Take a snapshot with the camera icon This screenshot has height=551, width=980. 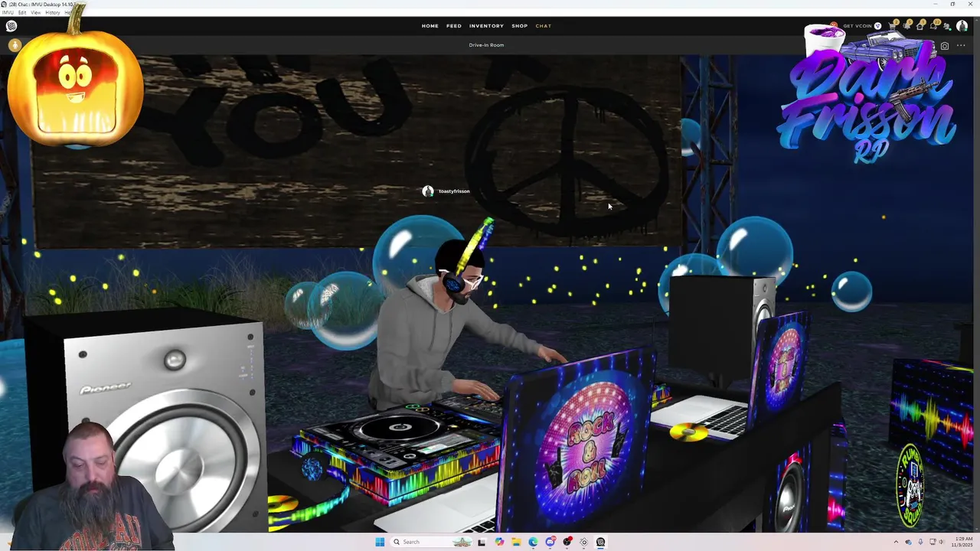coord(945,46)
